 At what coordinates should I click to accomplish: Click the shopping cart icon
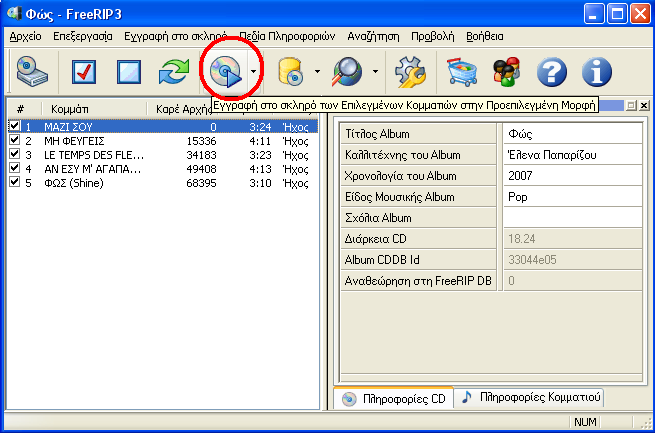[x=462, y=72]
